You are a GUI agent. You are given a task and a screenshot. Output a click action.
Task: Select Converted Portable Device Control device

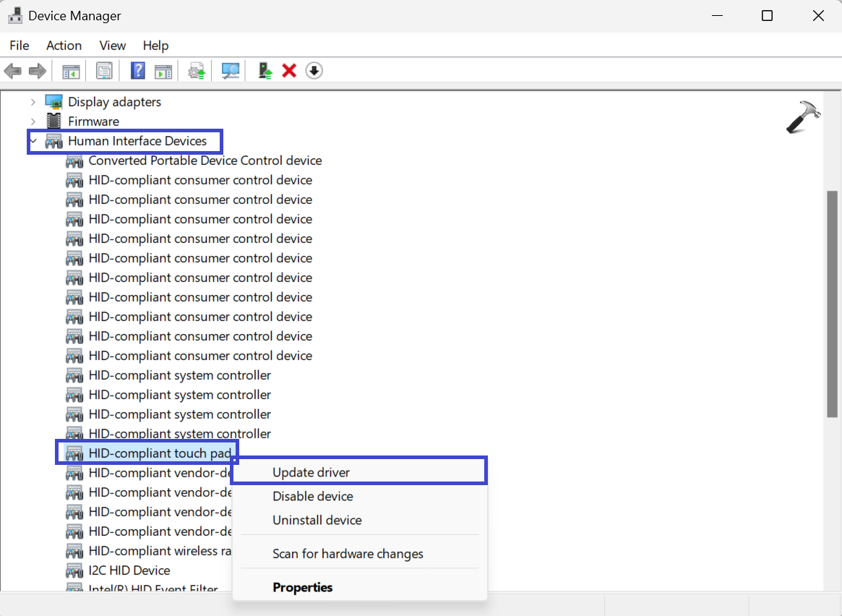pyautogui.click(x=205, y=161)
